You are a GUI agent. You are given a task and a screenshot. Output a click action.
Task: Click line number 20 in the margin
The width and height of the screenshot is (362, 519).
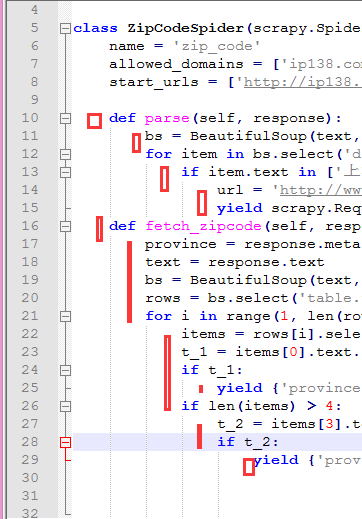[x=30, y=298]
